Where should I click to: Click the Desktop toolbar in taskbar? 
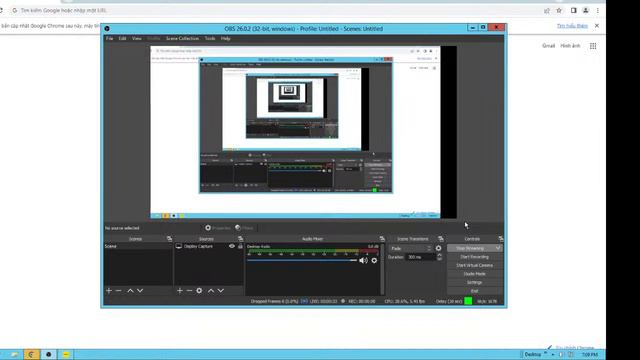532,354
